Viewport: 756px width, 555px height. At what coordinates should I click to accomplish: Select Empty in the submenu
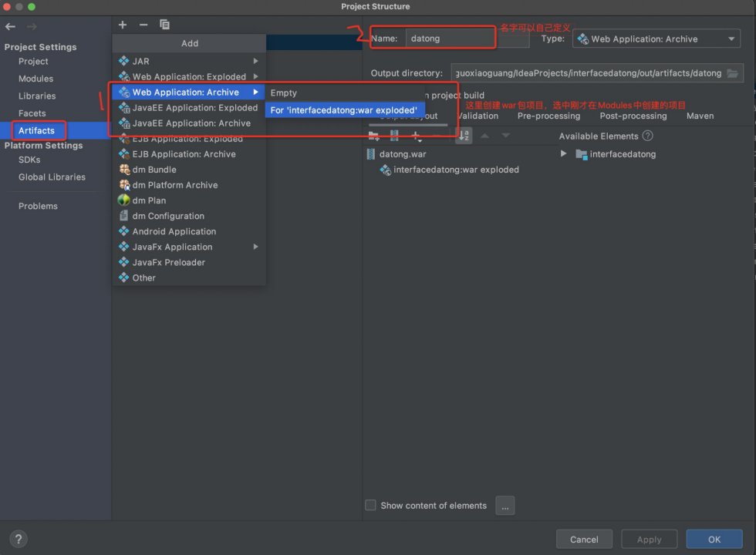(345, 92)
